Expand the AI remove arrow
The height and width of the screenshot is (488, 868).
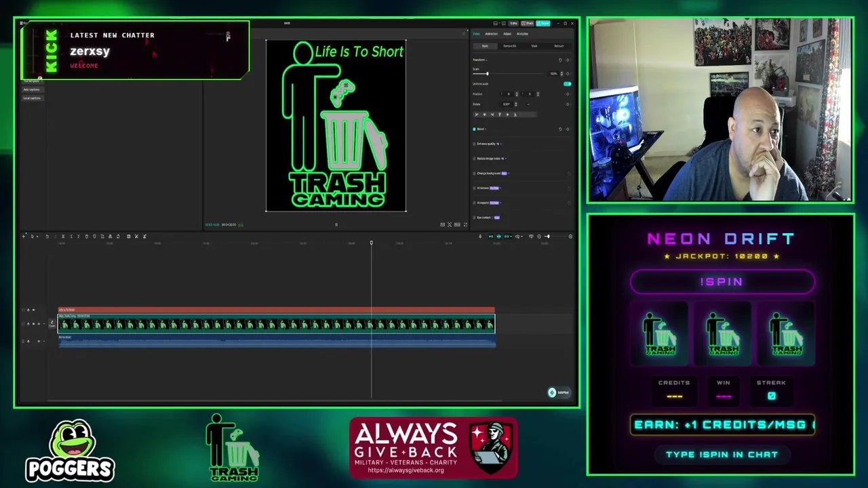pyautogui.click(x=500, y=188)
